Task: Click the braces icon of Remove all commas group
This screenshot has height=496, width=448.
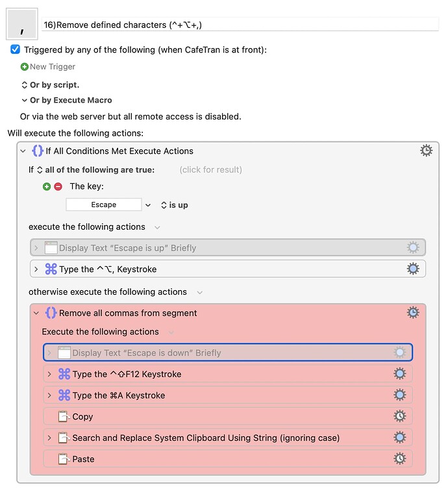Action: (51, 313)
